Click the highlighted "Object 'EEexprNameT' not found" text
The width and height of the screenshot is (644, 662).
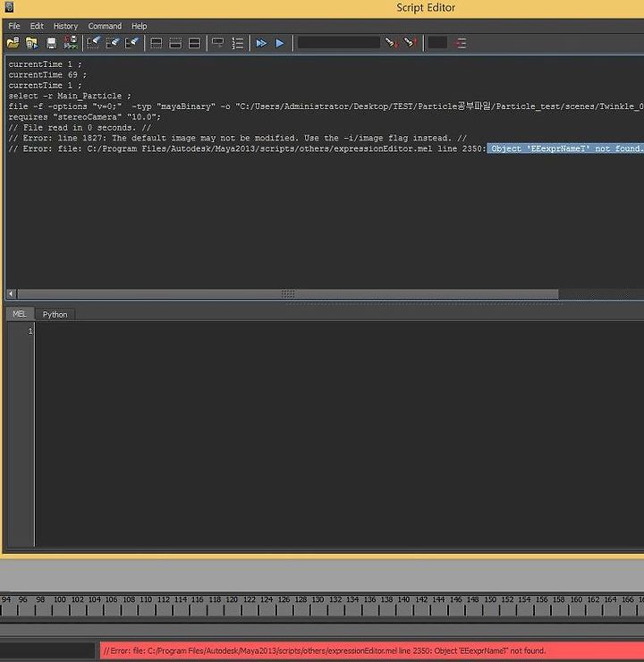coord(565,149)
